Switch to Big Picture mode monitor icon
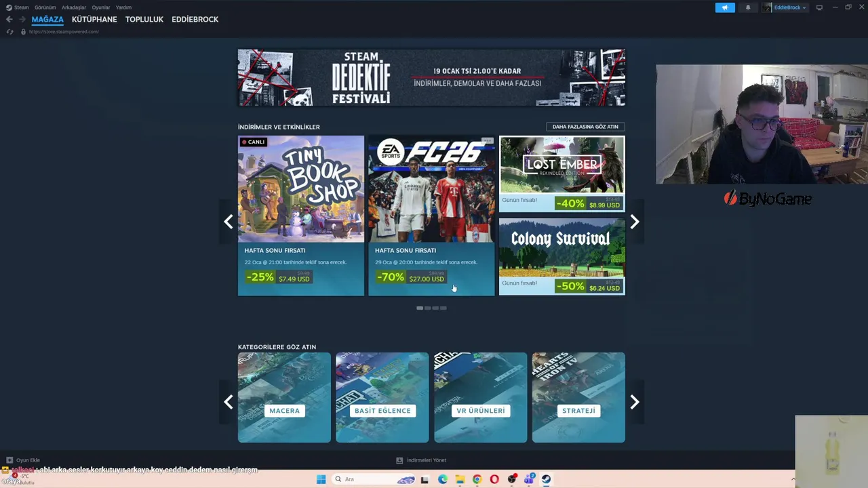The width and height of the screenshot is (868, 488). click(819, 7)
